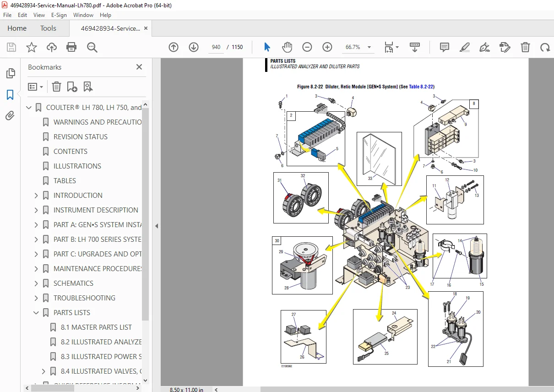This screenshot has width=554, height=392.
Task: Open the TABLES bookmark
Action: [65, 181]
